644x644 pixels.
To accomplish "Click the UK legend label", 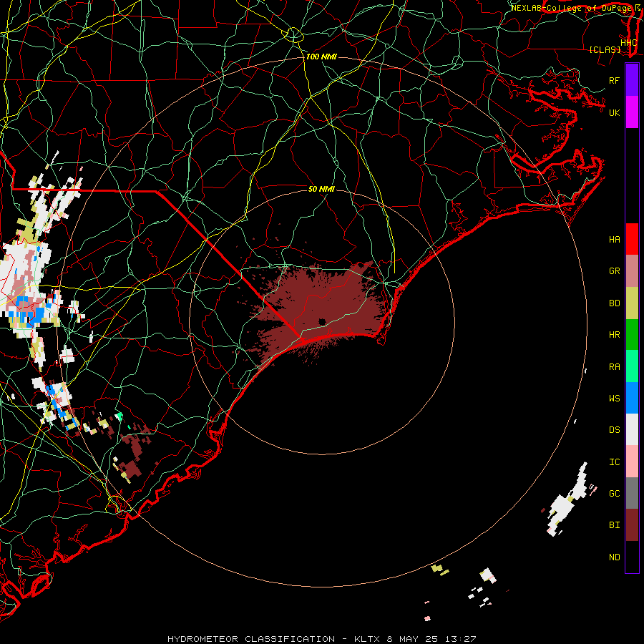I will pyautogui.click(x=614, y=113).
